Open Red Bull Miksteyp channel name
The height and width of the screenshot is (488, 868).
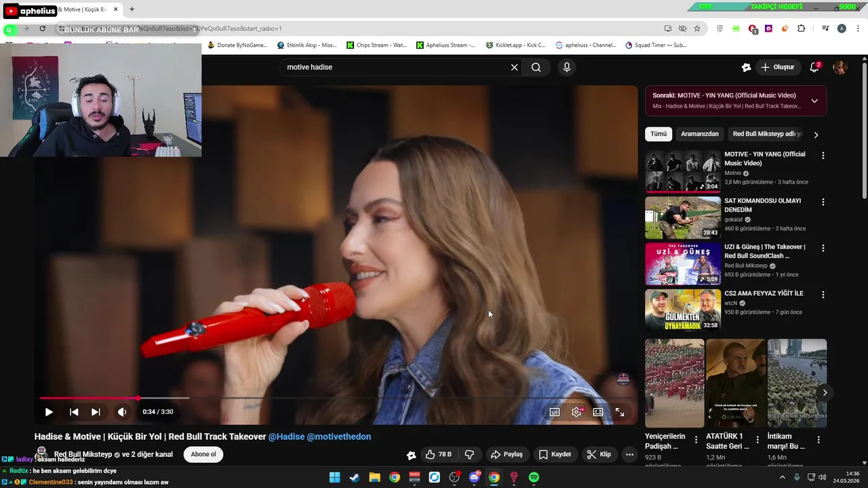point(83,454)
